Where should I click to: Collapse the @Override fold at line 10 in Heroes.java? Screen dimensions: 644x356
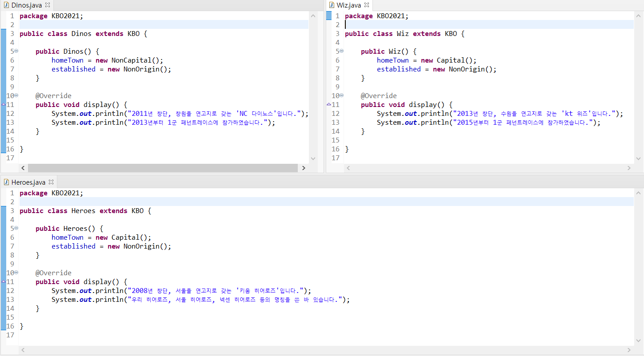click(x=16, y=273)
